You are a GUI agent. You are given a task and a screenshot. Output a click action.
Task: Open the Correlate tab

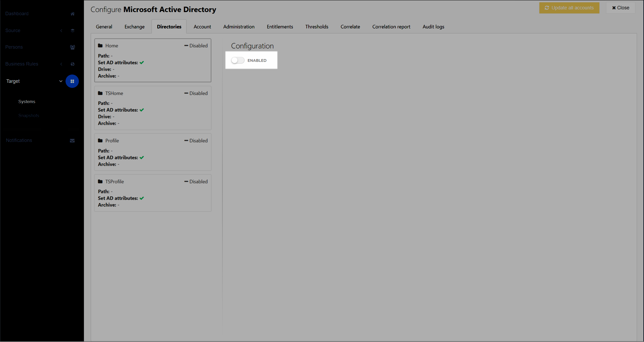(350, 27)
